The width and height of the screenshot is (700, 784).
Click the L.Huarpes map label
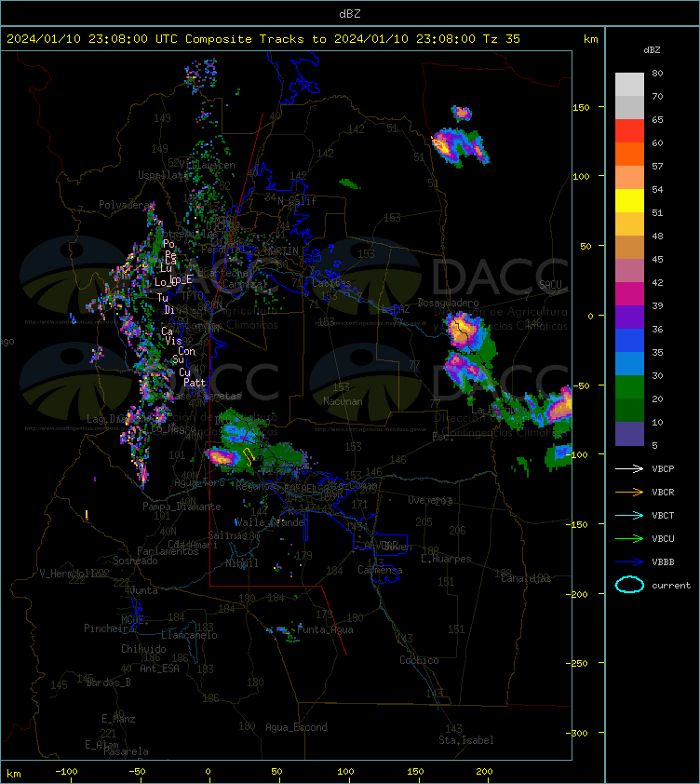point(446,559)
